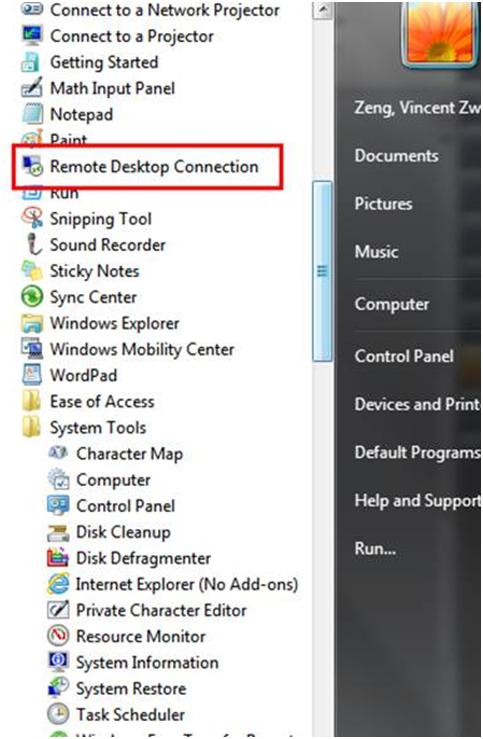The height and width of the screenshot is (739, 483).
Task: Click the Run... link in right pane
Action: pos(376,549)
